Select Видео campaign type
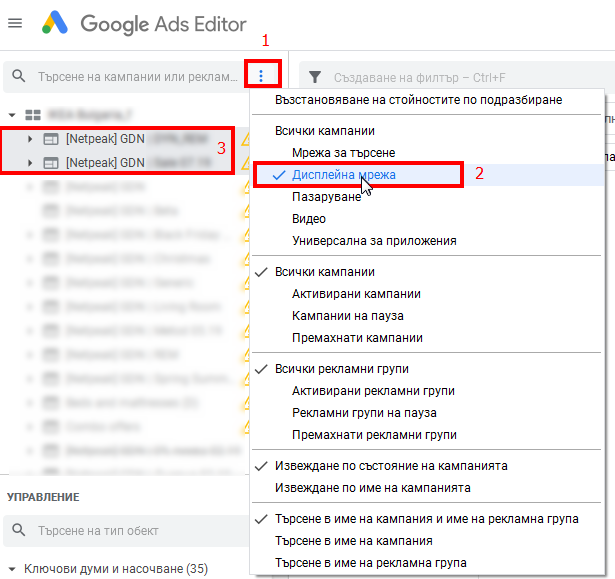 [309, 218]
